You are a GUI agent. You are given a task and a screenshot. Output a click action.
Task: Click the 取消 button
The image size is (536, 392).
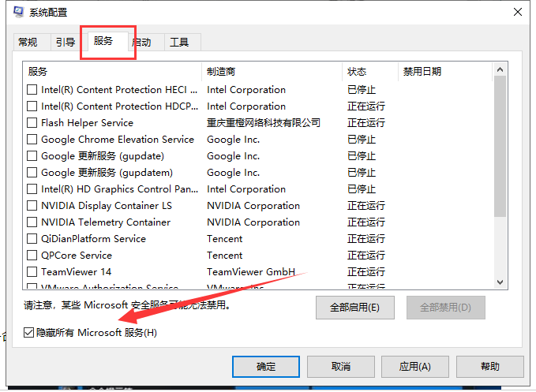(340, 367)
